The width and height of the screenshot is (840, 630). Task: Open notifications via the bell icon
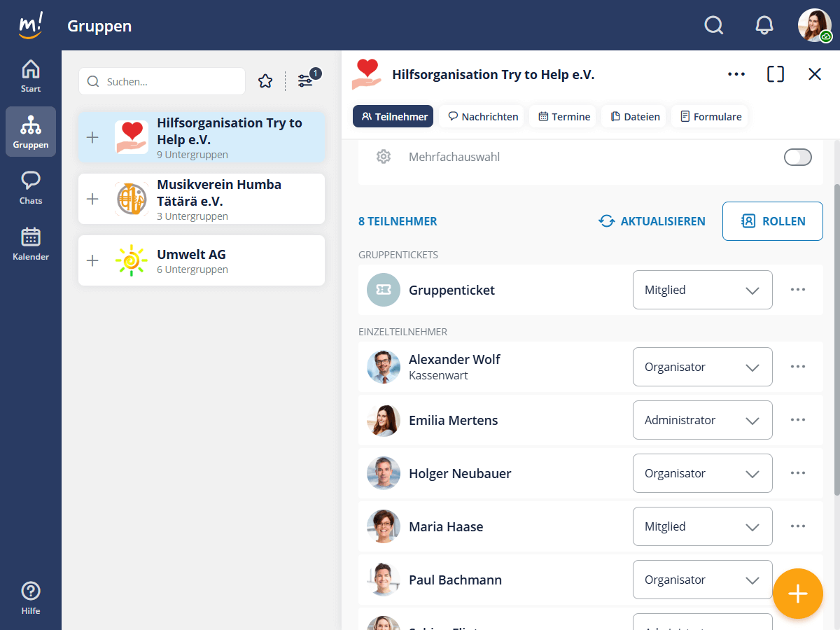click(x=764, y=25)
